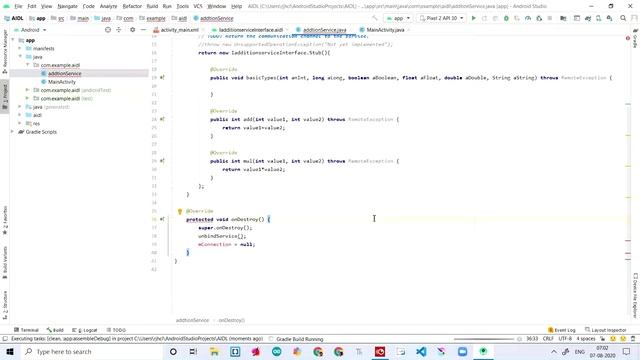Open the VCS menu
The width and height of the screenshot is (640, 360).
tap(198, 6)
